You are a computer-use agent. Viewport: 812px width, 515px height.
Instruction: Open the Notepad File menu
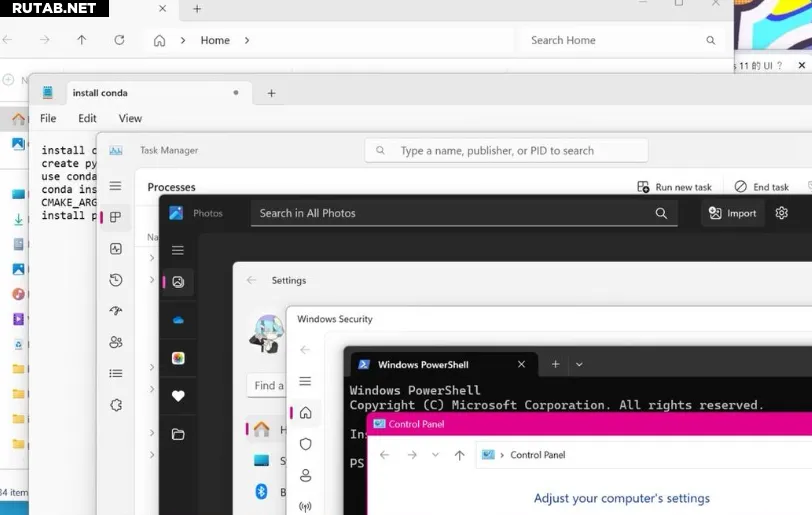48,118
